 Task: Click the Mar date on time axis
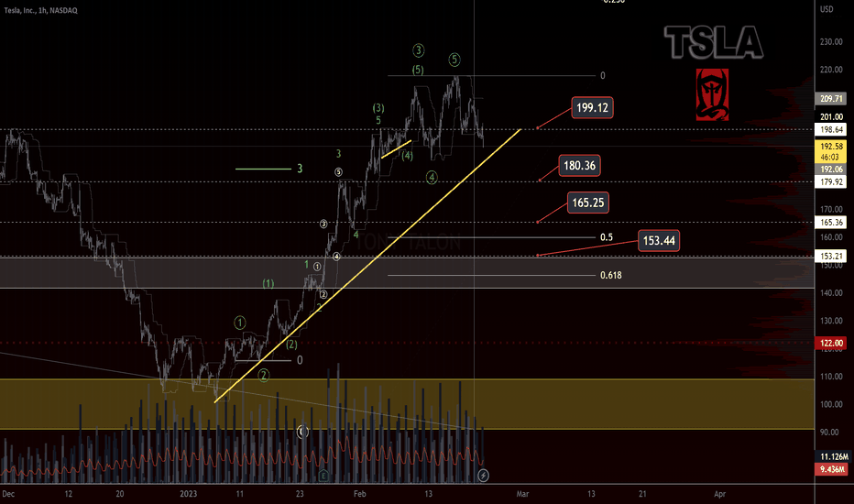tap(522, 494)
